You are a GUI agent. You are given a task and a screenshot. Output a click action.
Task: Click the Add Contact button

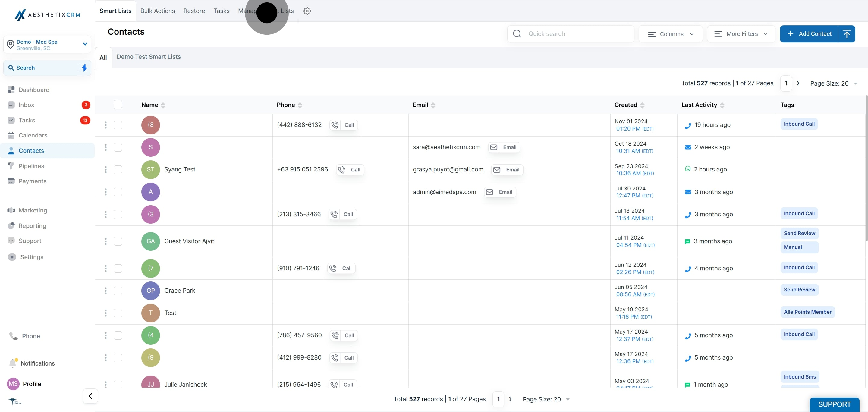point(809,34)
